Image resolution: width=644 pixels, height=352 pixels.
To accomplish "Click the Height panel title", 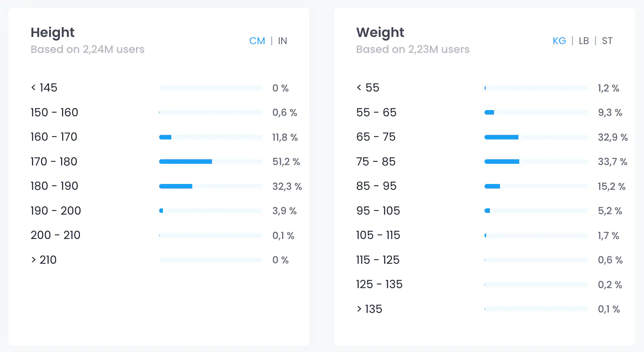I will click(x=52, y=32).
